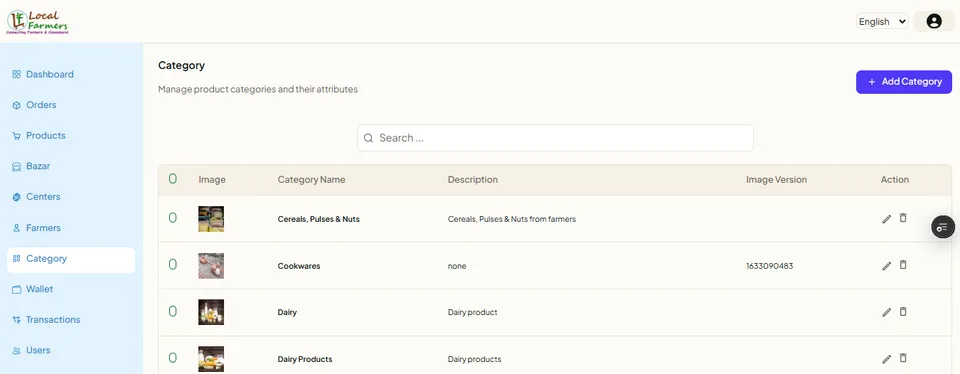Open the floating dark list widget icon
This screenshot has height=374, width=960.
click(943, 227)
